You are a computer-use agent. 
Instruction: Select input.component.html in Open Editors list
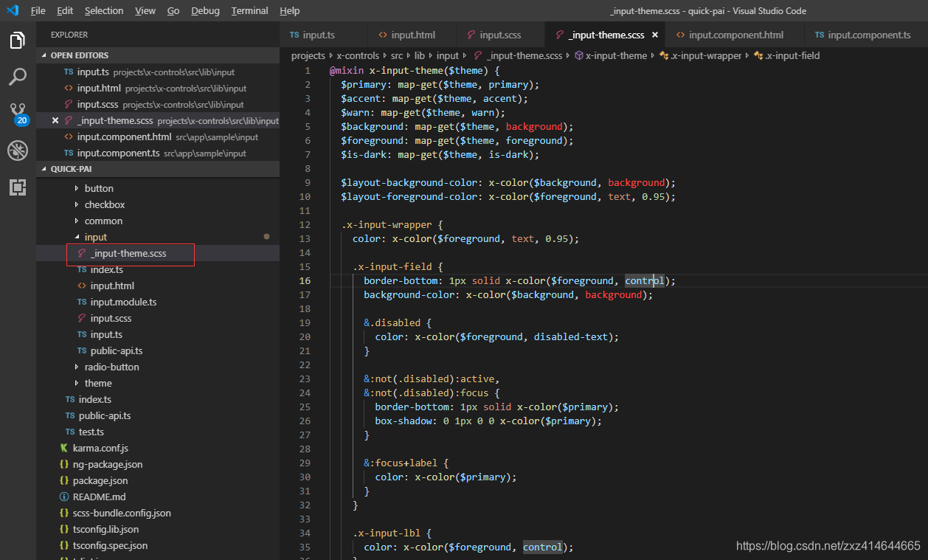[158, 136]
